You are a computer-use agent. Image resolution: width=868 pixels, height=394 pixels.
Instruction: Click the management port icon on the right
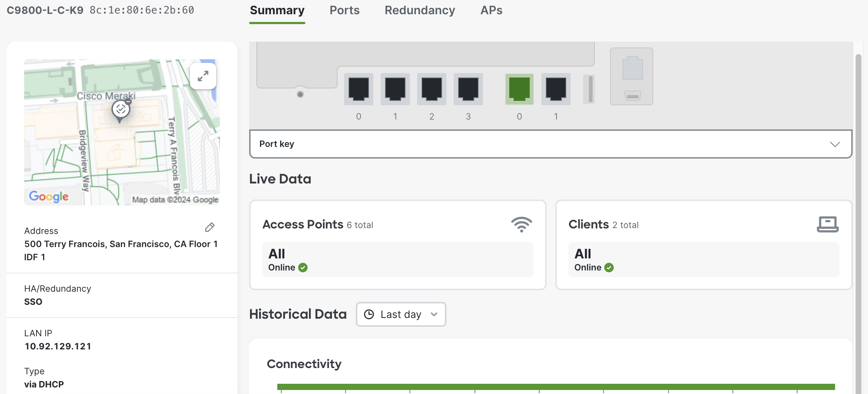point(632,76)
